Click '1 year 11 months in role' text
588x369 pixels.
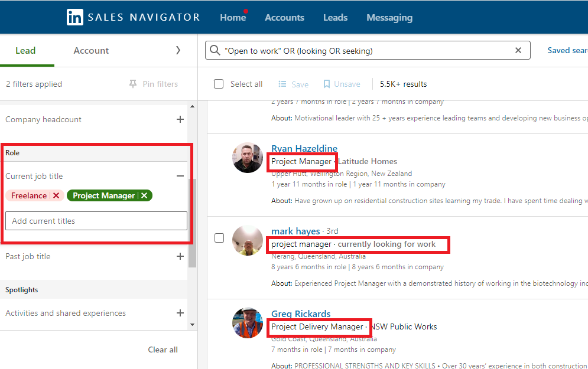(309, 184)
